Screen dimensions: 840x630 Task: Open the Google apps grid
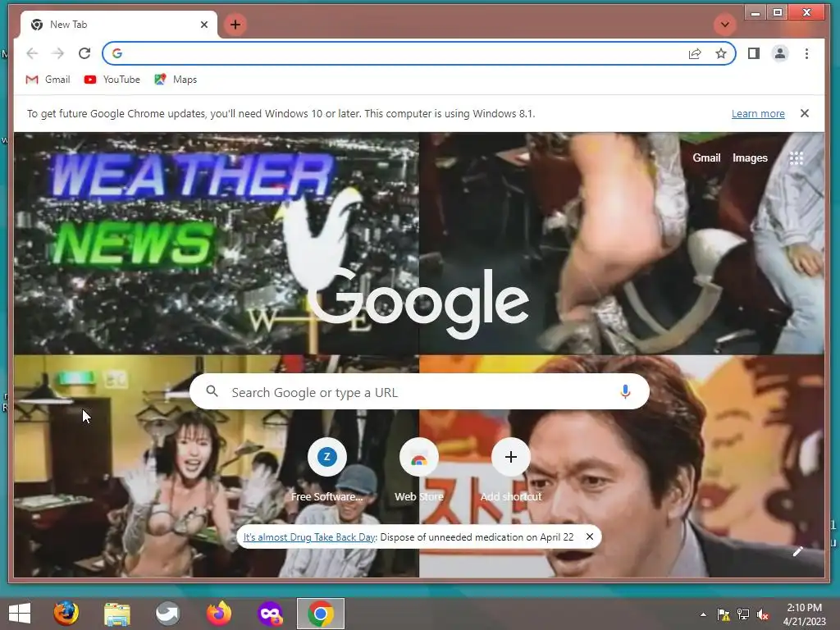[796, 158]
